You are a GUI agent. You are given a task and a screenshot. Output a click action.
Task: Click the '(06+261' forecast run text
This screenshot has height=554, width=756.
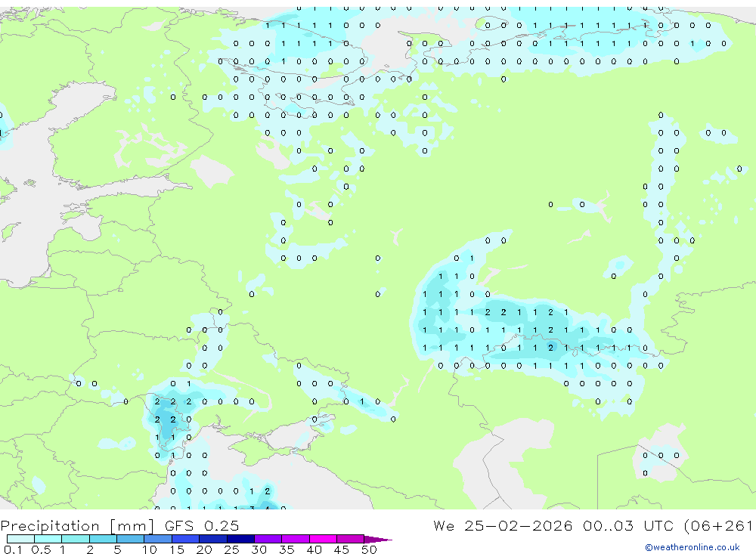pos(718,526)
